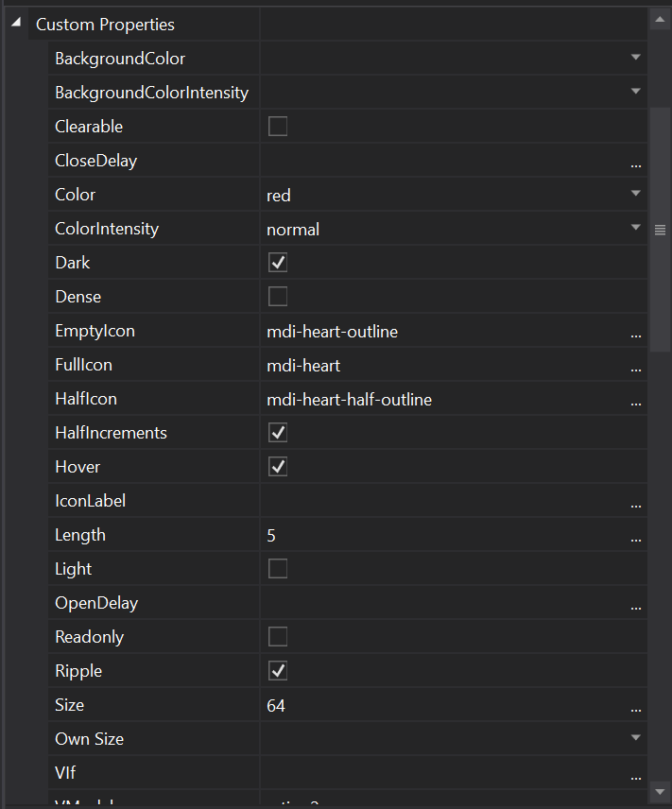Open the Color dropdown showing red

click(636, 194)
